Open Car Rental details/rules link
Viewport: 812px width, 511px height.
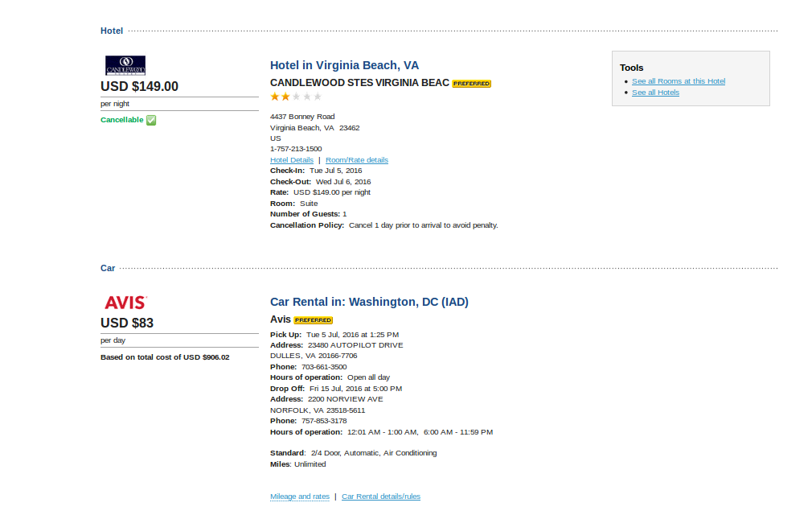pos(381,497)
